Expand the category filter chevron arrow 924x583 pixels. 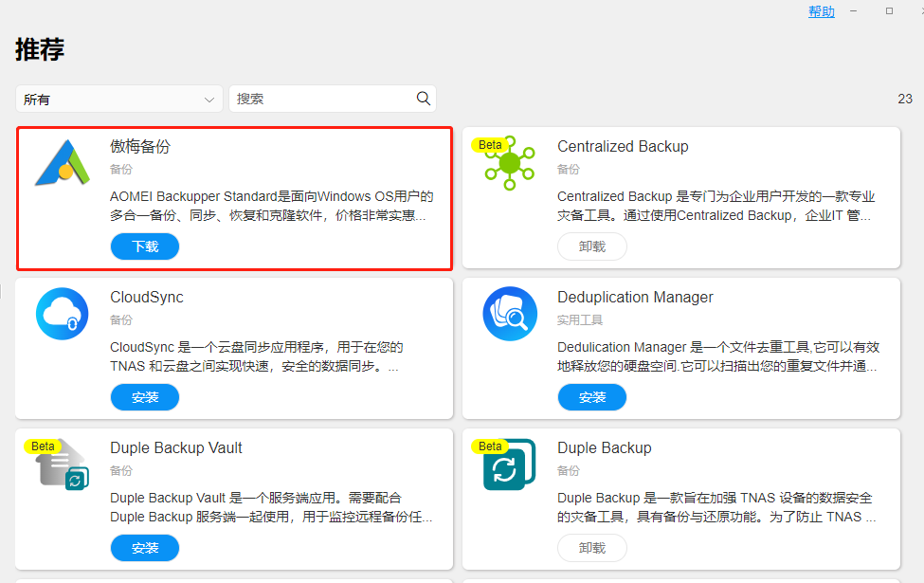[x=208, y=100]
